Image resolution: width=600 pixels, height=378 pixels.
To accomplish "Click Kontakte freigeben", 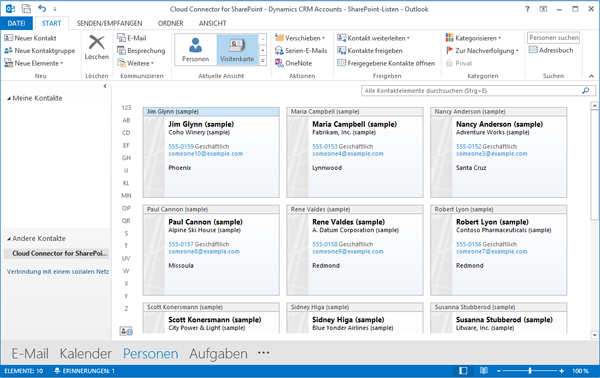I will tap(370, 51).
